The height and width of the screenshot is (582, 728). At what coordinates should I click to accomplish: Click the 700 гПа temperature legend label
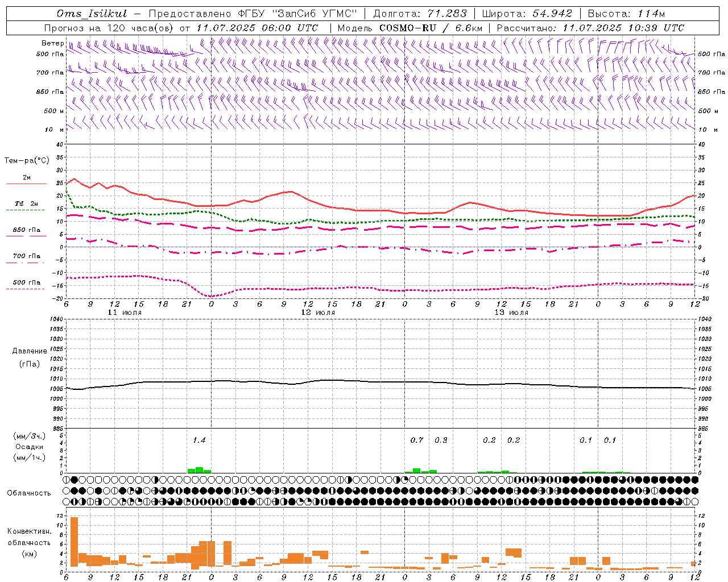coord(26,256)
